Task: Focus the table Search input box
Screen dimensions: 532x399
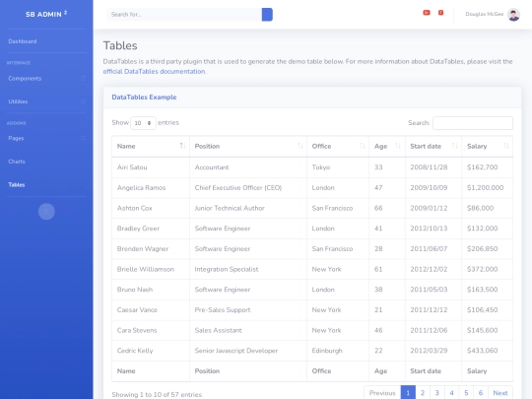Action: point(473,123)
